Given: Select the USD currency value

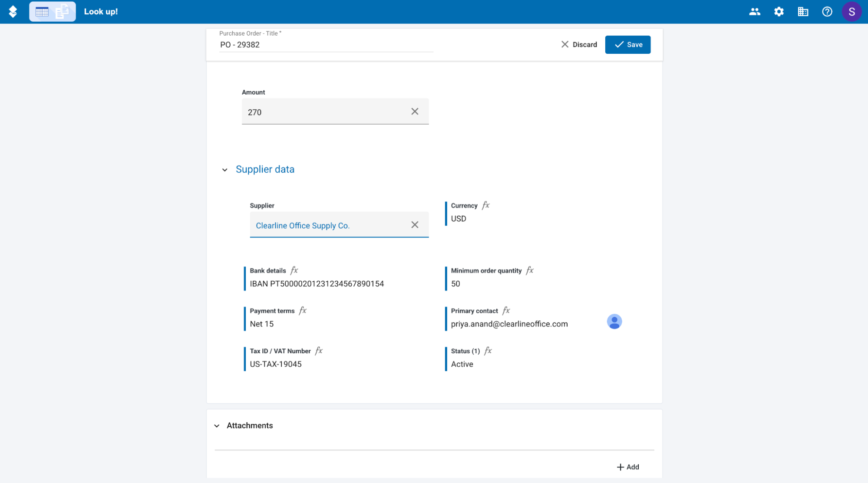Looking at the screenshot, I should click(x=459, y=219).
